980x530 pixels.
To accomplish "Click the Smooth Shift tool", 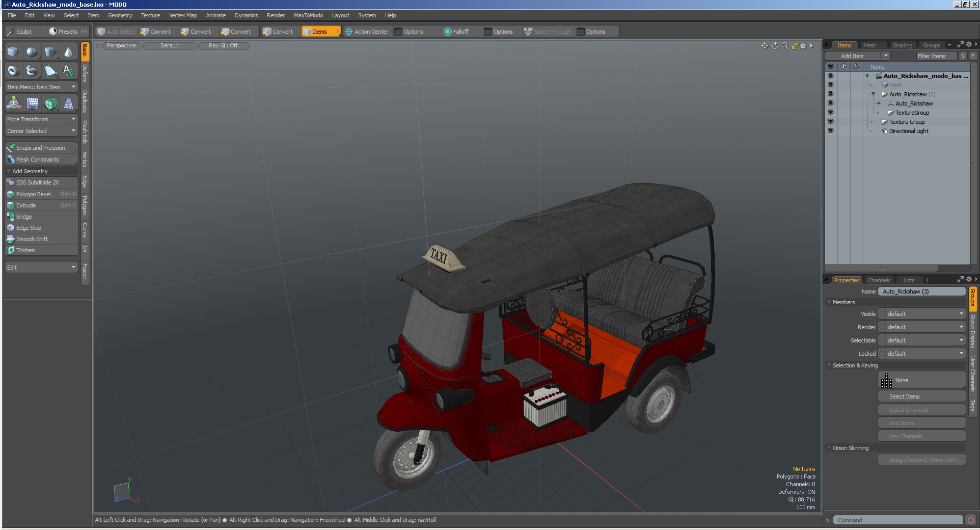I will point(41,239).
